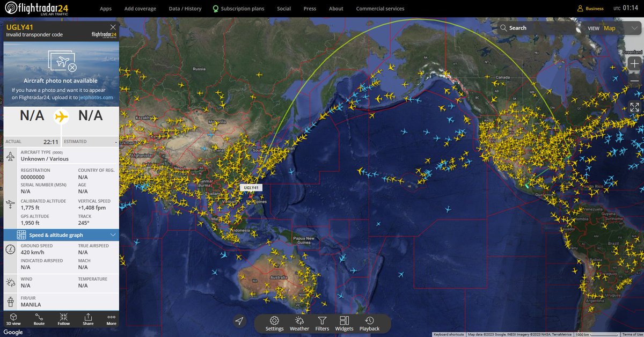Zoom out the map
The image size is (644, 337).
click(x=634, y=81)
